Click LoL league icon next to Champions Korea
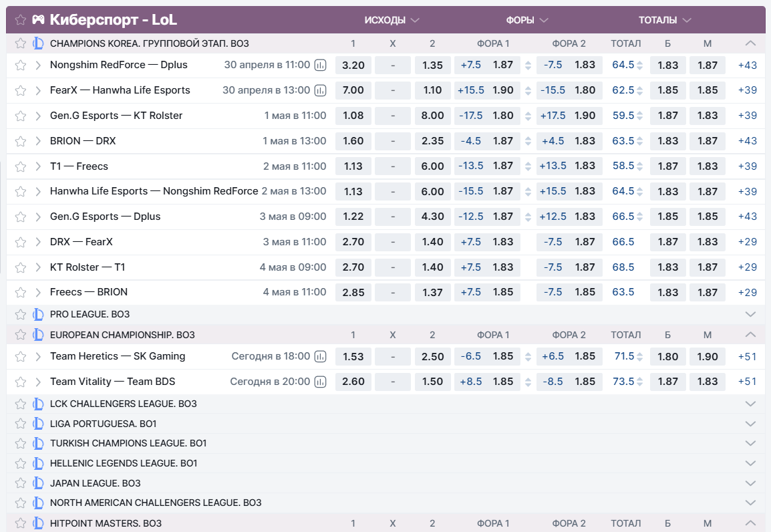This screenshot has width=771, height=532. [x=38, y=43]
